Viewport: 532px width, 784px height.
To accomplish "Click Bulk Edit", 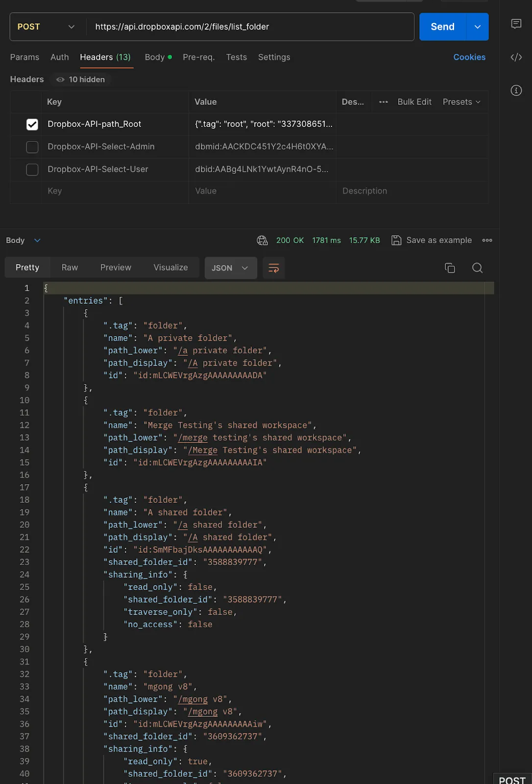I will [x=414, y=102].
